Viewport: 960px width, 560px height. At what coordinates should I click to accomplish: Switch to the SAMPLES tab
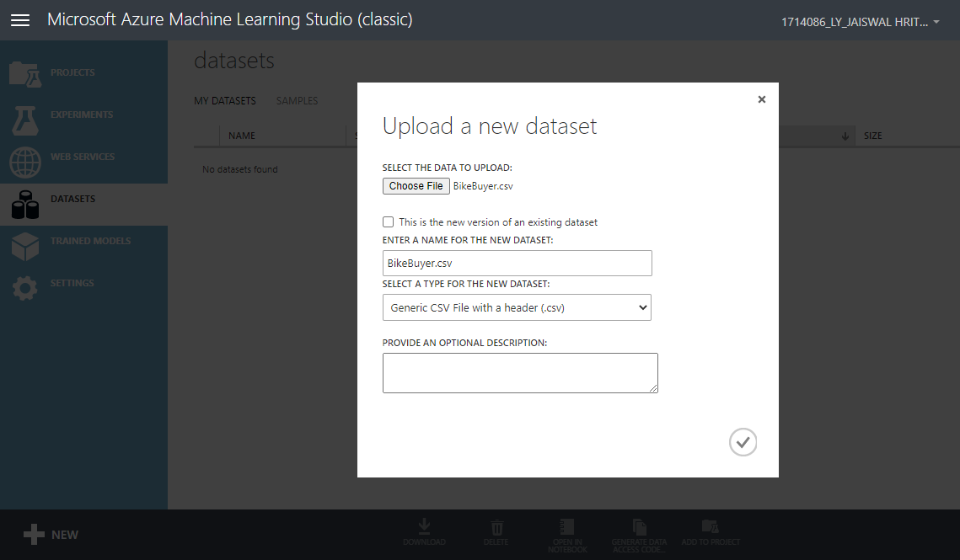click(x=297, y=100)
